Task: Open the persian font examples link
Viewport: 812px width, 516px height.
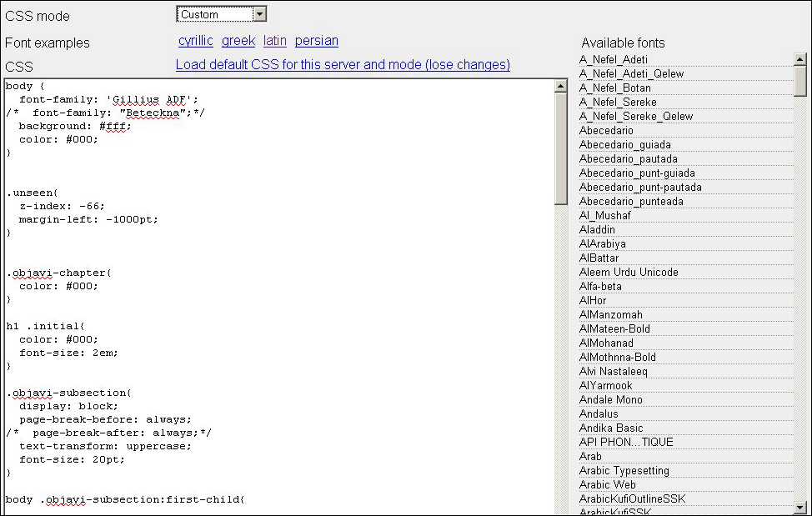Action: coord(316,40)
